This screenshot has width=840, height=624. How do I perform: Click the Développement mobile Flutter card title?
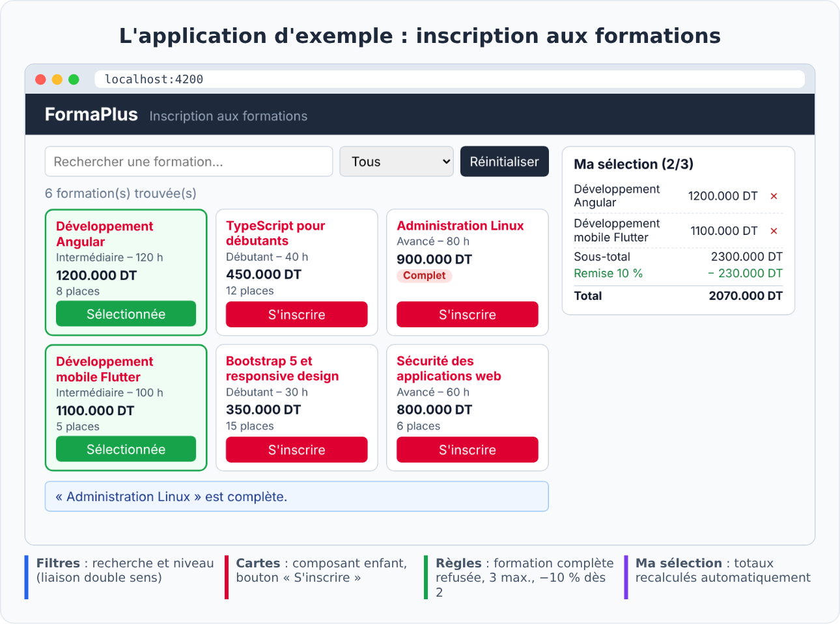point(105,369)
